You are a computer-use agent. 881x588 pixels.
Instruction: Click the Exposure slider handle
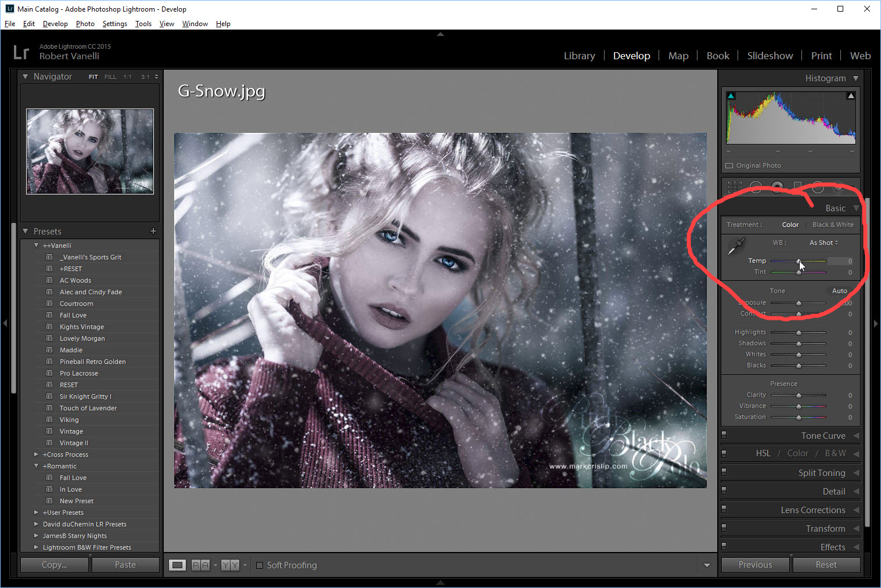pyautogui.click(x=799, y=303)
